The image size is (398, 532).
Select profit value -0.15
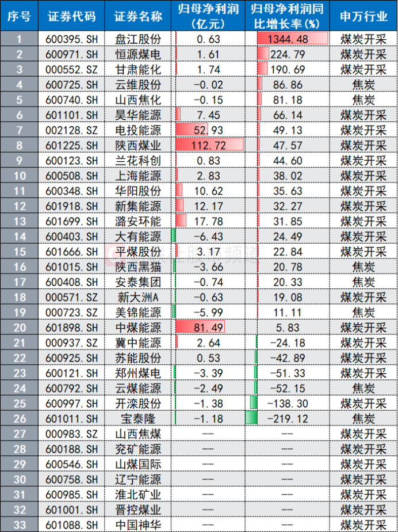point(208,100)
